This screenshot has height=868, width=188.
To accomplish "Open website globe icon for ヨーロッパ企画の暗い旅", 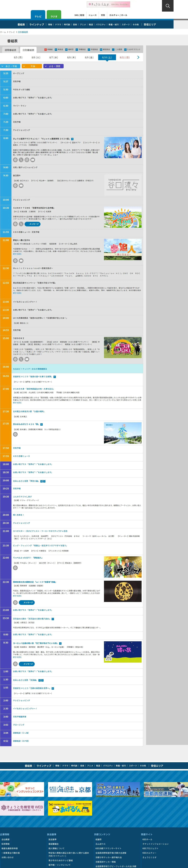I will [15, 664].
